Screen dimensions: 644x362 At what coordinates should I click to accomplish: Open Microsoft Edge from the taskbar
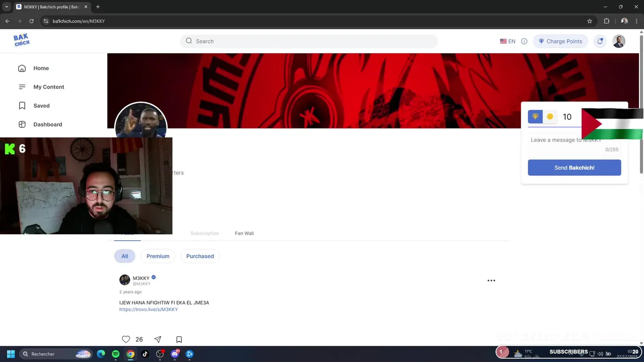pyautogui.click(x=101, y=354)
